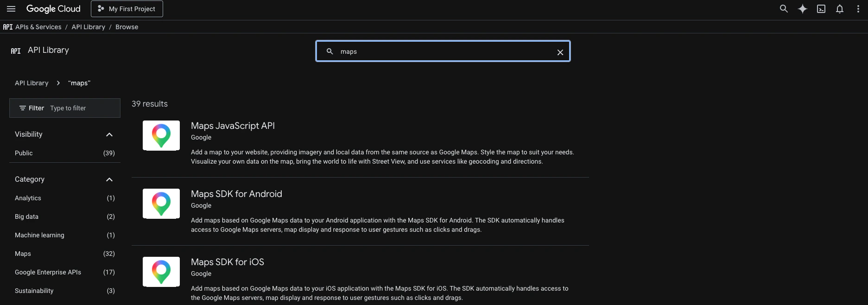868x305 pixels.
Task: Click the Maps JavaScript API description text
Action: pyautogui.click(x=382, y=157)
